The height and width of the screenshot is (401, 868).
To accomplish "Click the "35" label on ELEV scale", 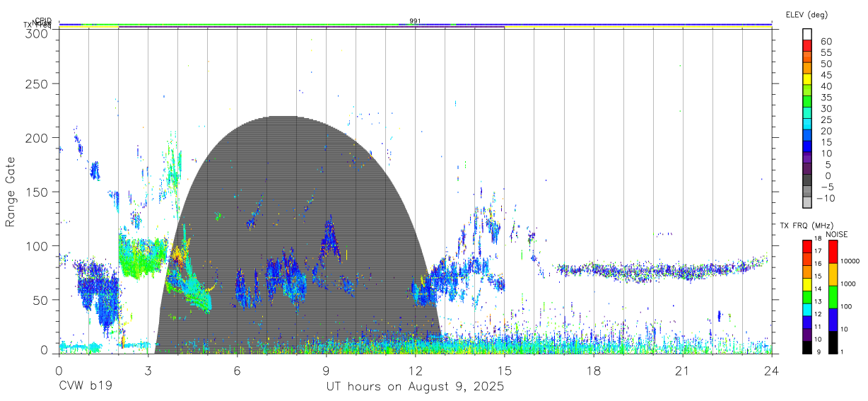I will click(x=827, y=98).
